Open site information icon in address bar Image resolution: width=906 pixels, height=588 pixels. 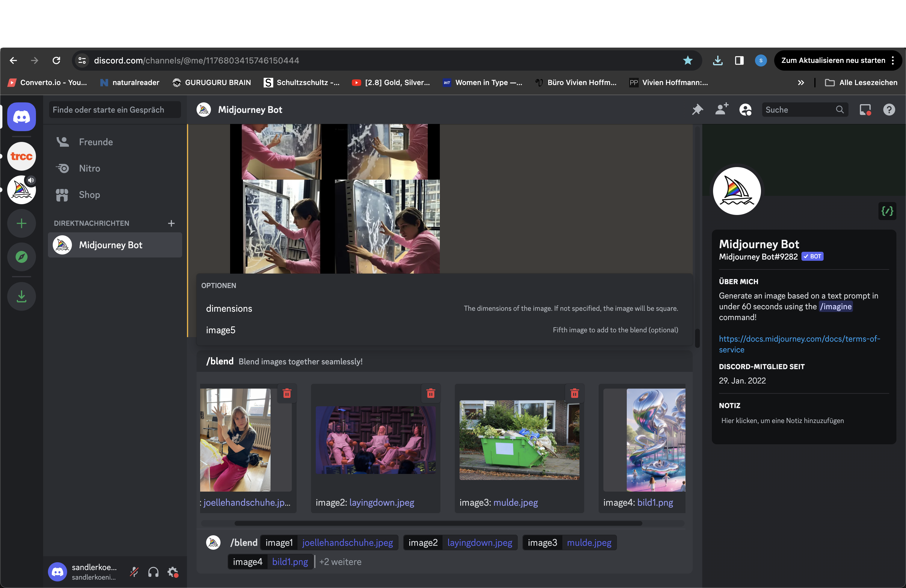pos(82,60)
